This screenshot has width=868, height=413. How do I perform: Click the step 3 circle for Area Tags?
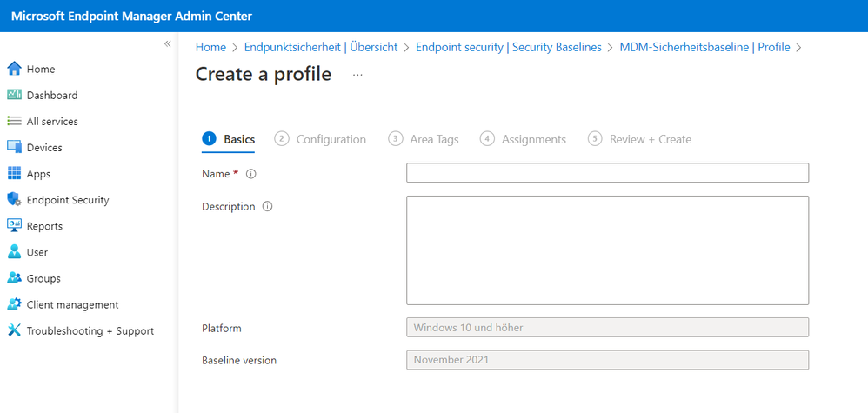395,139
